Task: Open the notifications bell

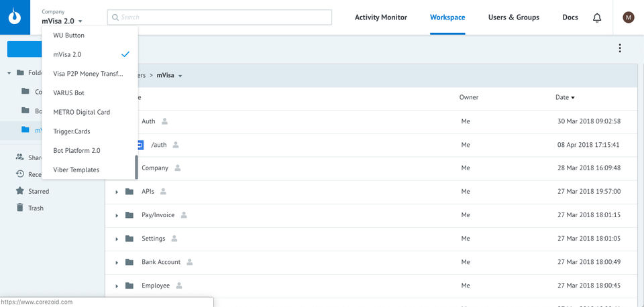Action: pyautogui.click(x=597, y=17)
